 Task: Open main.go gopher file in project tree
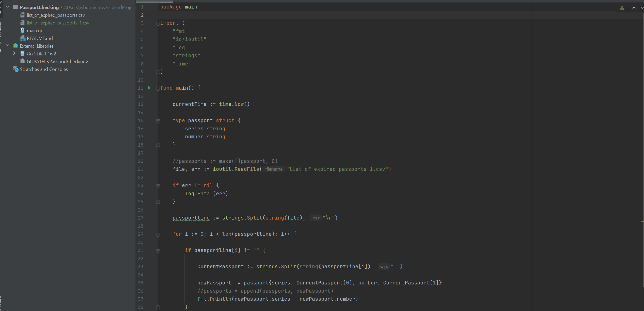pyautogui.click(x=35, y=31)
